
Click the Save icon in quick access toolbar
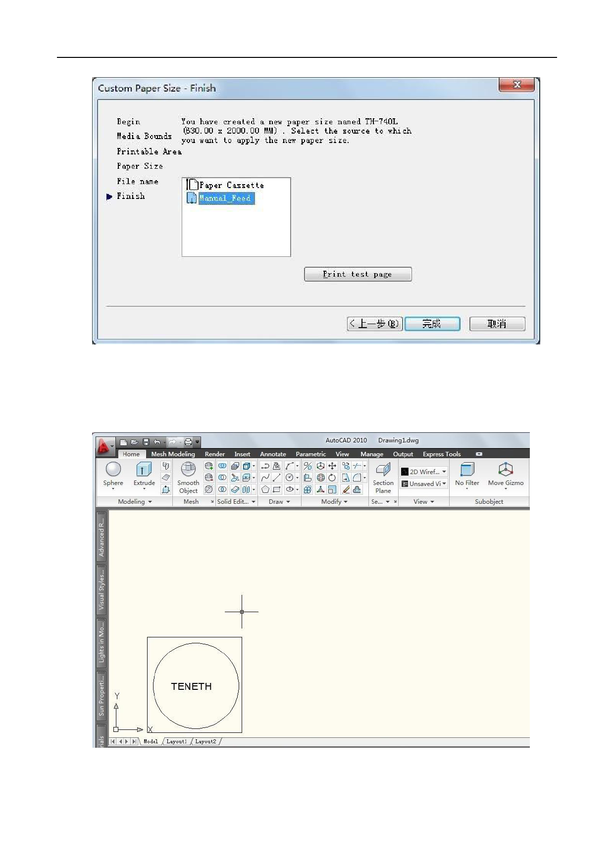[x=146, y=442]
